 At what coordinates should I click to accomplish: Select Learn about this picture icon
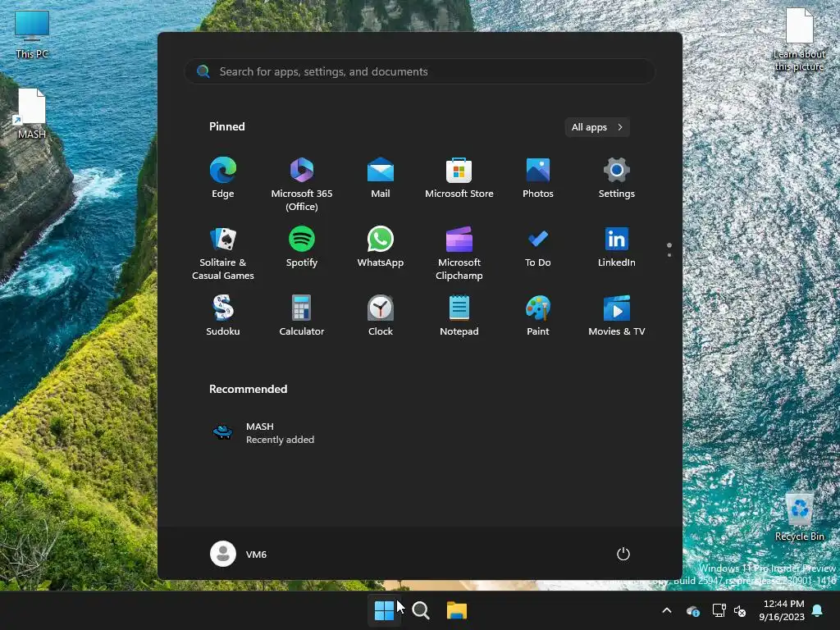799,40
